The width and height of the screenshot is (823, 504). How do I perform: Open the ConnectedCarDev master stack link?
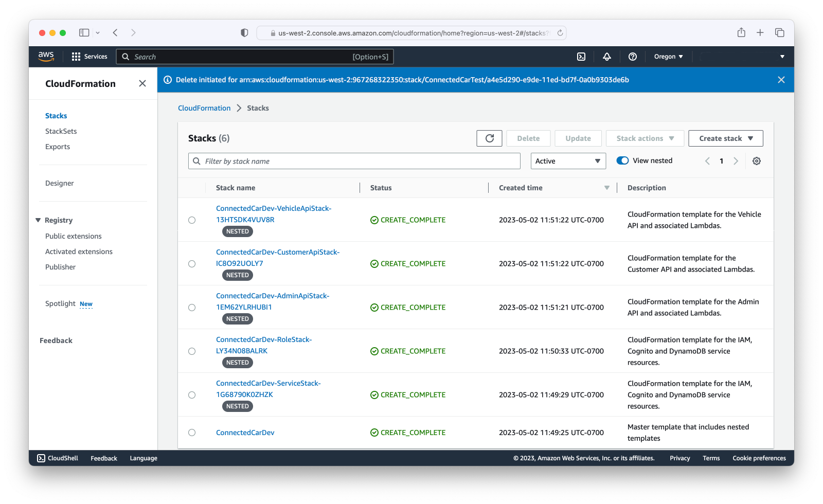coord(245,433)
